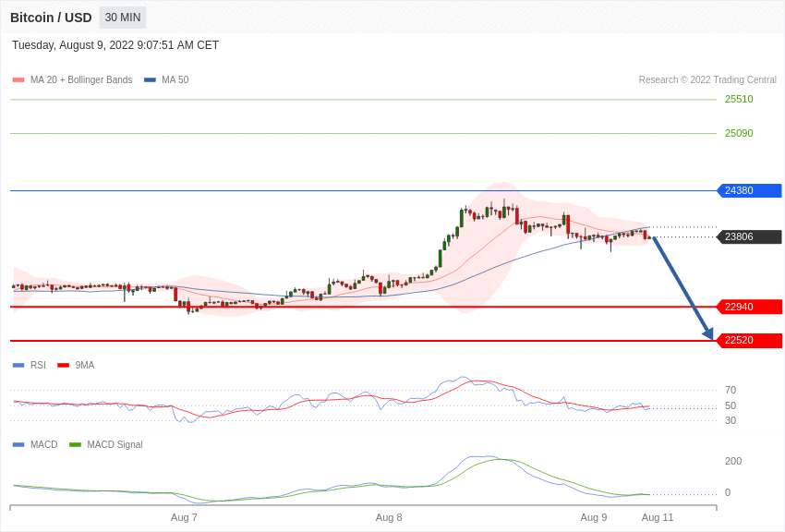Select the 30 MIN timeframe badge

(x=123, y=18)
